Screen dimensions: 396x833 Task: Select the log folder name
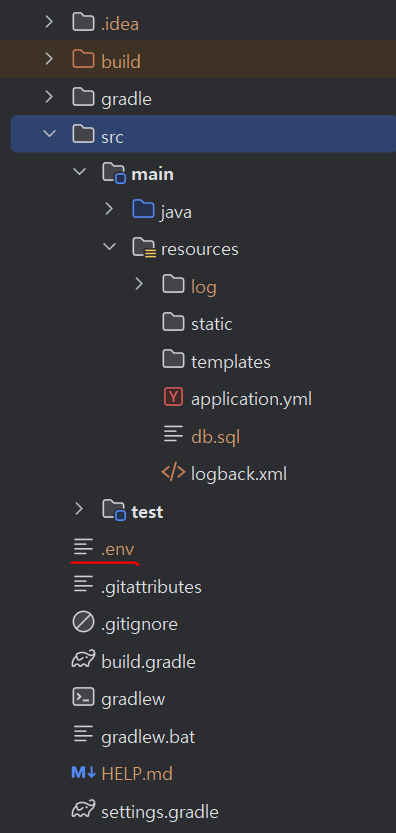click(x=204, y=287)
